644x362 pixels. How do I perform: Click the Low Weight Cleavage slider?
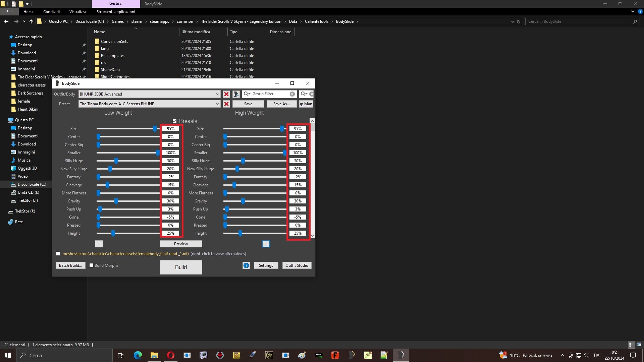pyautogui.click(x=128, y=185)
